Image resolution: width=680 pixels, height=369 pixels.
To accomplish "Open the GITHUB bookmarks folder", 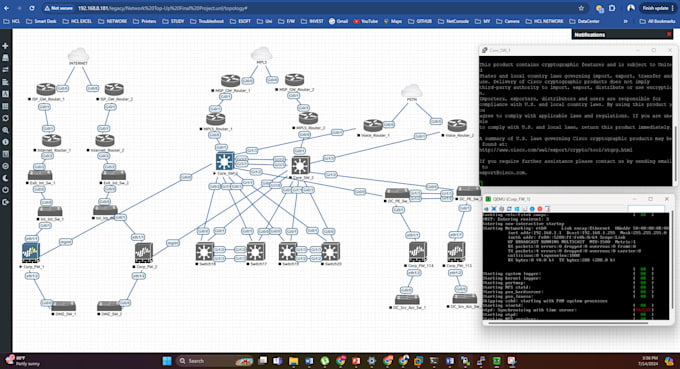I will (x=420, y=21).
